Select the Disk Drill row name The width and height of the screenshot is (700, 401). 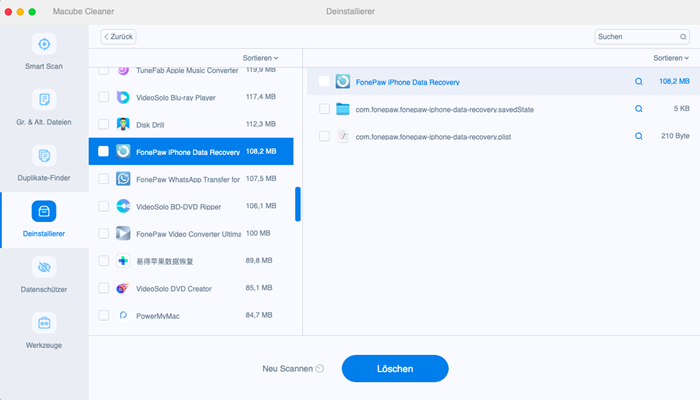150,125
